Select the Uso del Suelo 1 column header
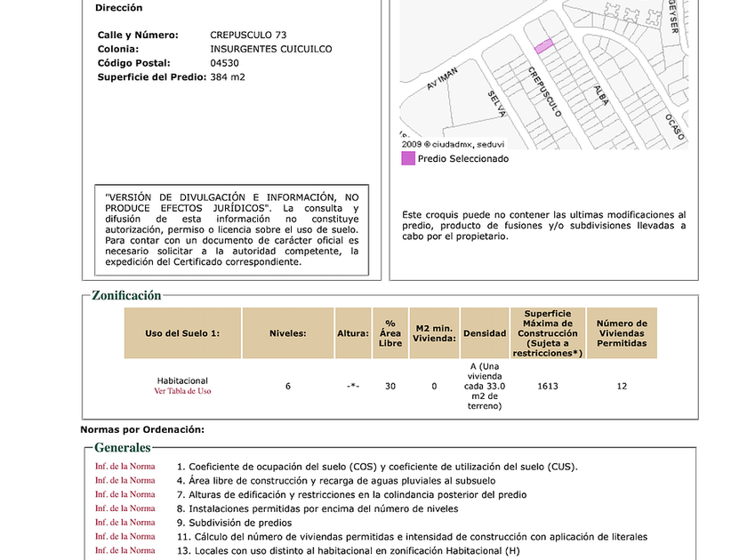 (182, 333)
